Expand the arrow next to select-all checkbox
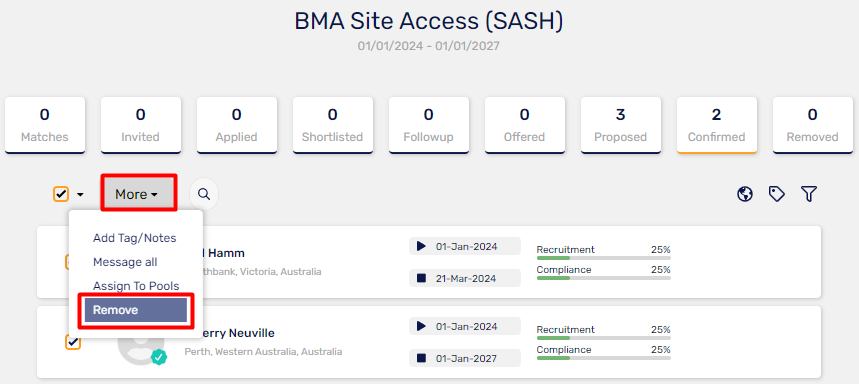Screen dimensions: 859x384 point(81,194)
